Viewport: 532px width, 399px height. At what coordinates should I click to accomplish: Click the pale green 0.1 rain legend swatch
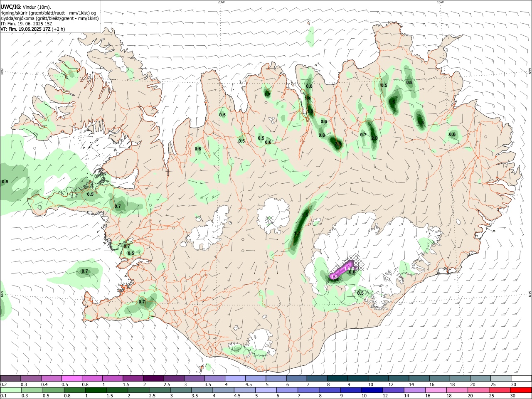coord(11,390)
